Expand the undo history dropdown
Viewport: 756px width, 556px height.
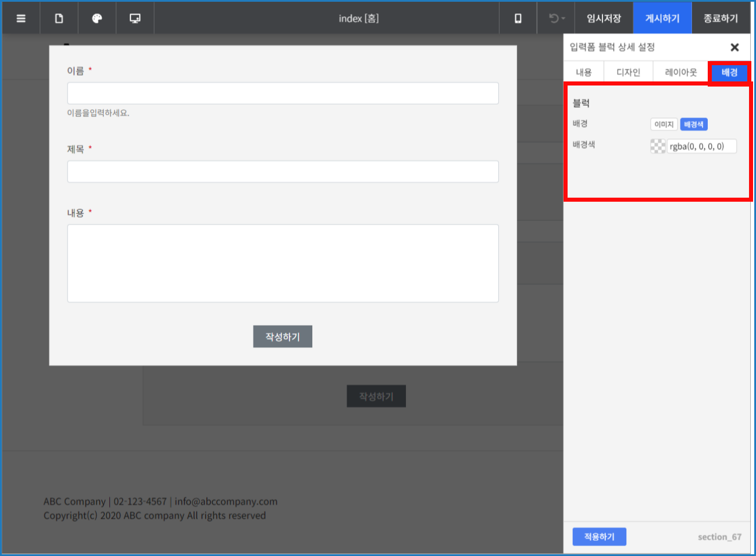tap(563, 17)
